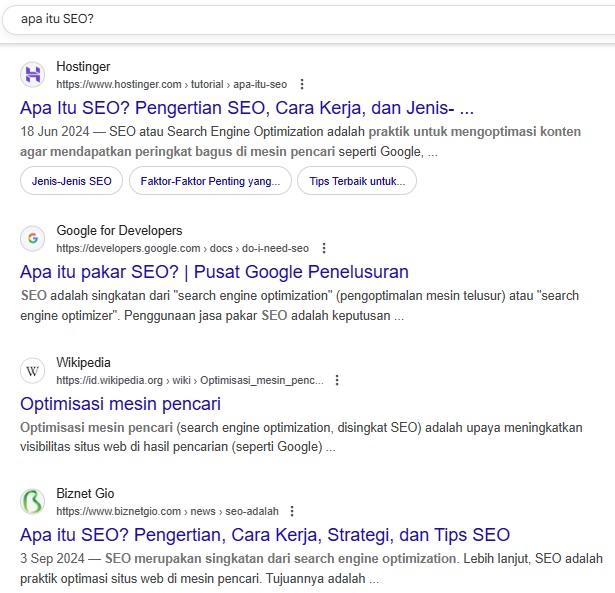Click the hostinger.com tutorial URL breadcrumb
Viewport: 615px width, 593px height.
click(171, 84)
